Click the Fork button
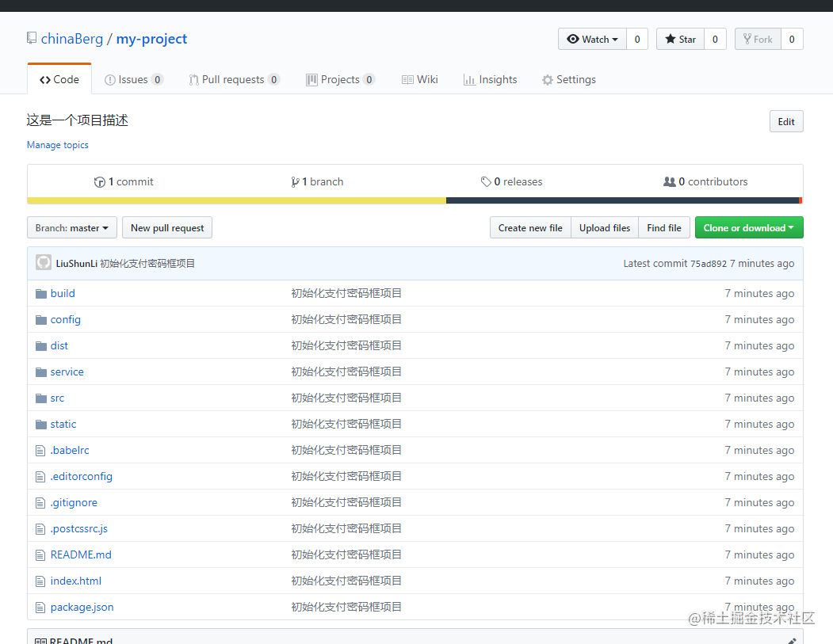The width and height of the screenshot is (833, 644). (x=758, y=40)
